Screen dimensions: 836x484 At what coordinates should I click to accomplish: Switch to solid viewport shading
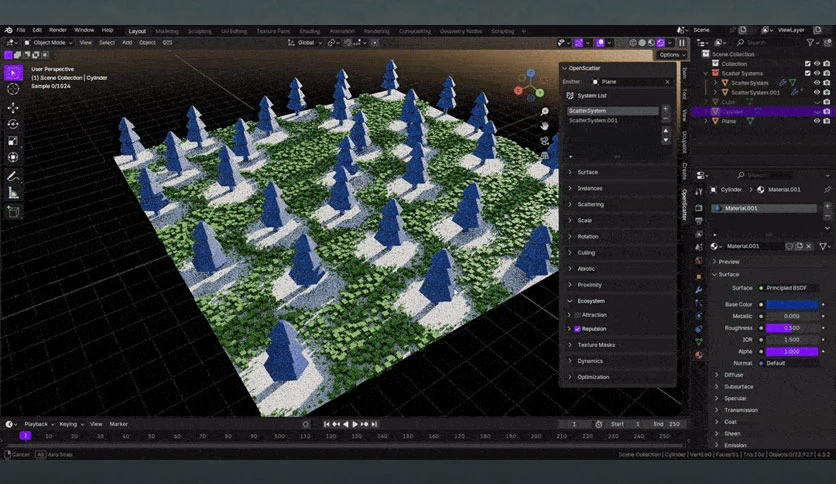pos(642,43)
